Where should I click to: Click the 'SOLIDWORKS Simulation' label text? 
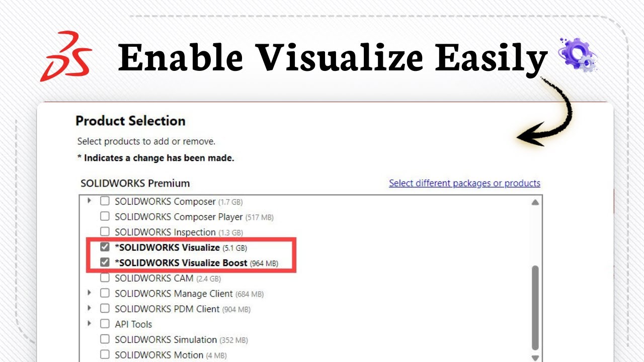(x=166, y=340)
